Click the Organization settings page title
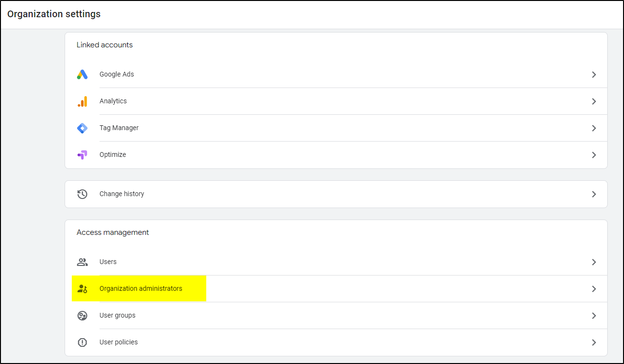The image size is (624, 364). click(x=54, y=14)
